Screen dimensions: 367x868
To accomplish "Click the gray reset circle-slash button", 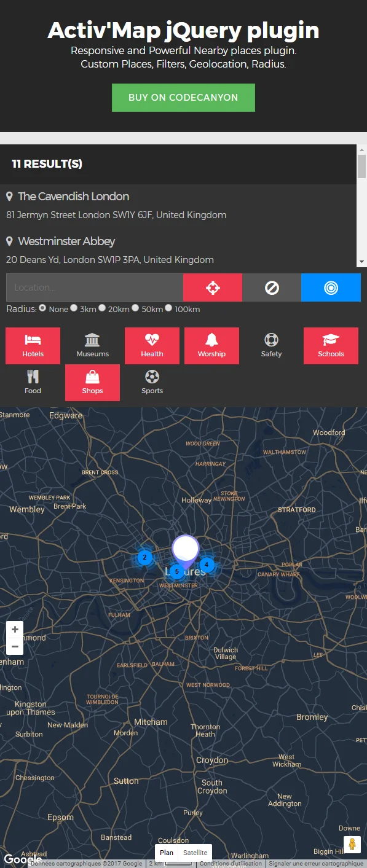I will pyautogui.click(x=272, y=287).
